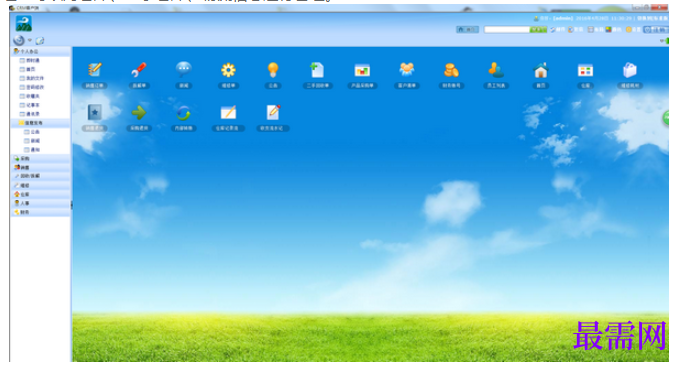Open the bar chart window shortcut
The width and height of the screenshot is (685, 367).
tap(362, 70)
